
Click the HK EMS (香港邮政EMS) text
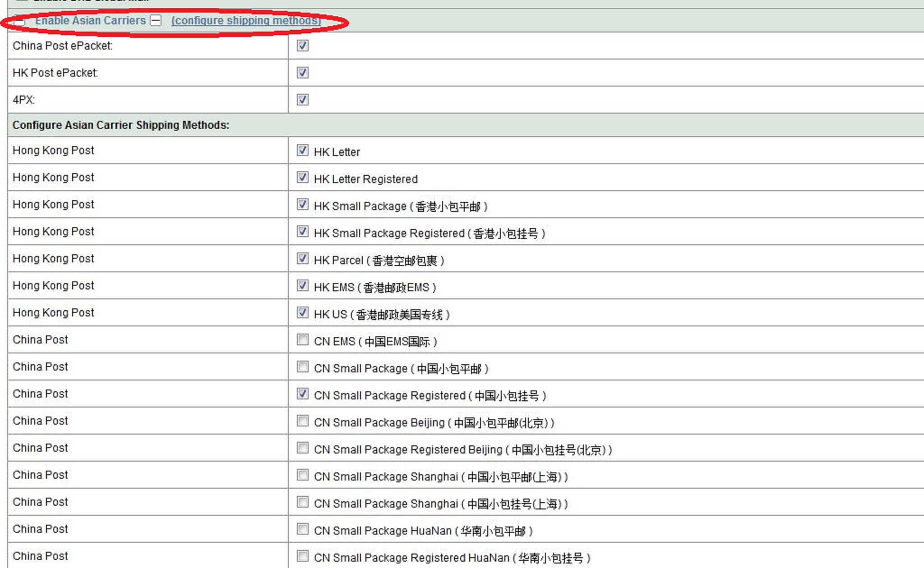(x=375, y=287)
